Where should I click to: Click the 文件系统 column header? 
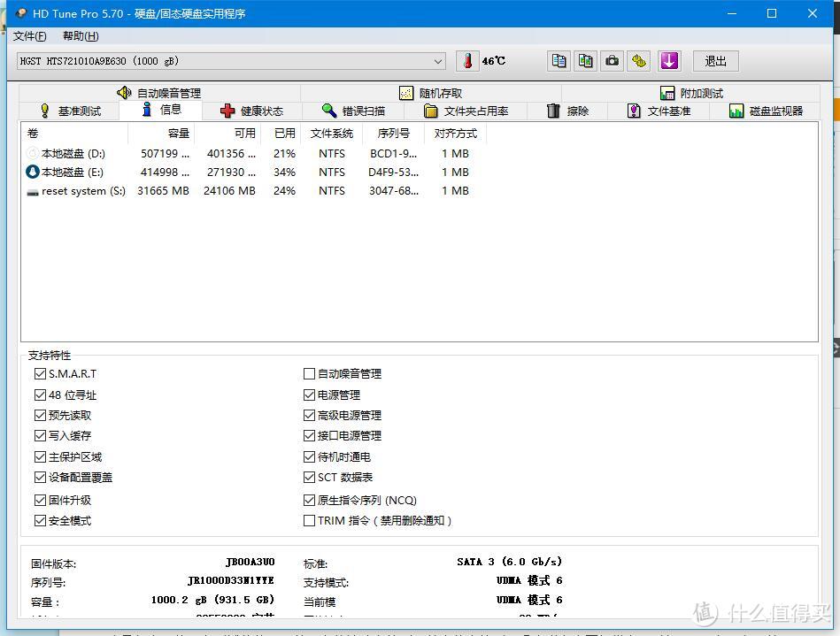(x=332, y=134)
